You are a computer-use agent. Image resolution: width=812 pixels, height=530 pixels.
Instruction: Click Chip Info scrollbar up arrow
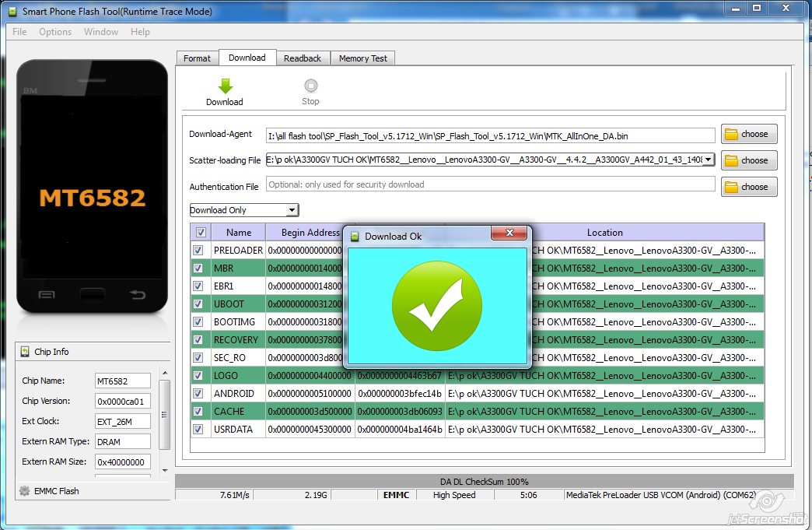pyautogui.click(x=165, y=373)
